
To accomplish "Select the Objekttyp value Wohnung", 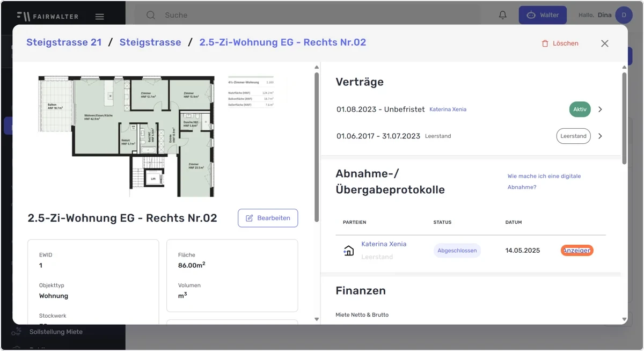I will 54,296.
